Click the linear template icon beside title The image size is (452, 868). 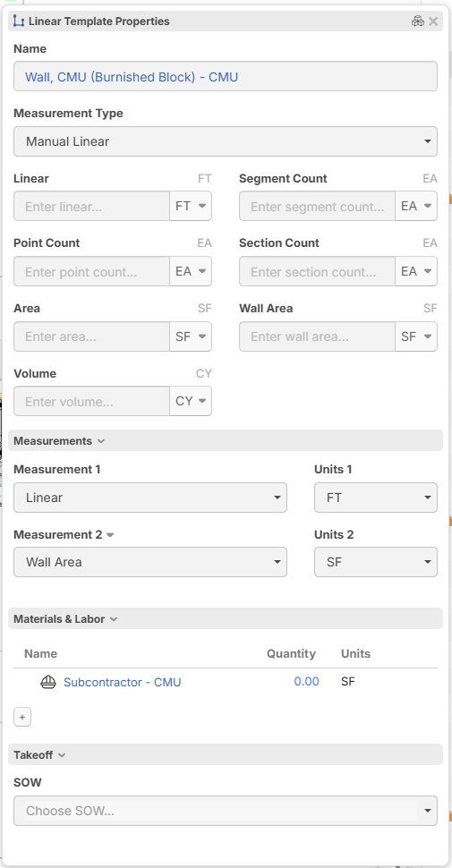(19, 21)
